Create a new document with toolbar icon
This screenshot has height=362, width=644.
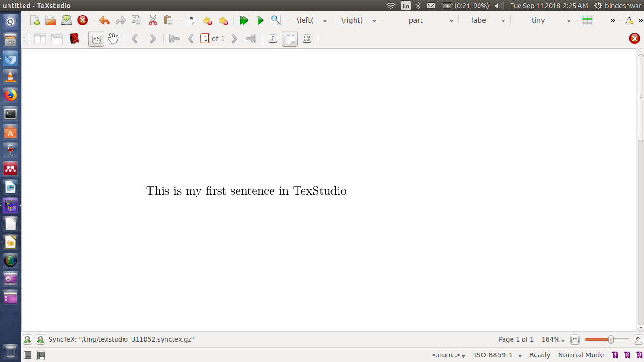34,20
